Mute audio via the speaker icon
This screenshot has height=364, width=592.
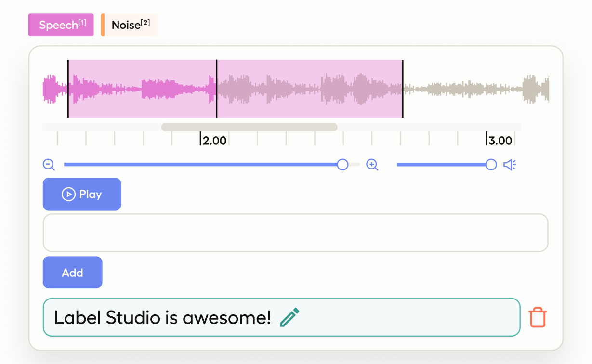click(510, 165)
